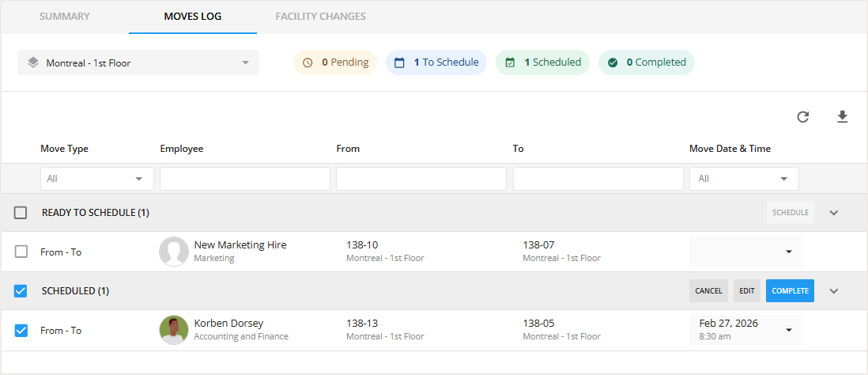Check the New Marketing Hire row checkbox
The image size is (868, 375).
click(21, 252)
